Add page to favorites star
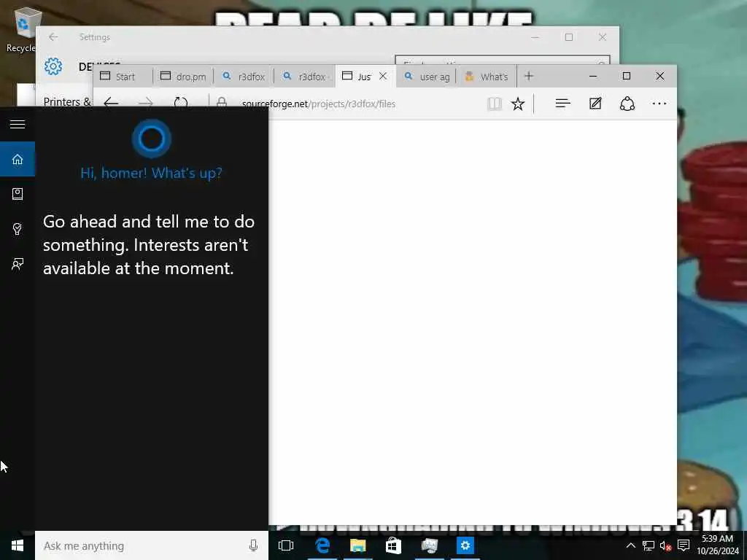 point(518,104)
